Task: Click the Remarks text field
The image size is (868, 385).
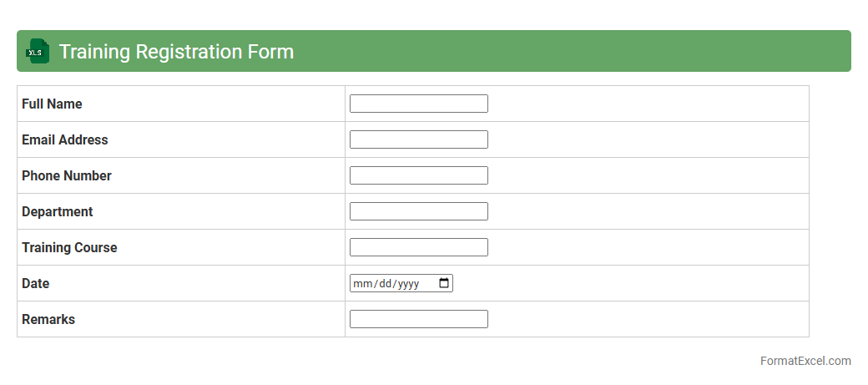Action: coord(418,319)
